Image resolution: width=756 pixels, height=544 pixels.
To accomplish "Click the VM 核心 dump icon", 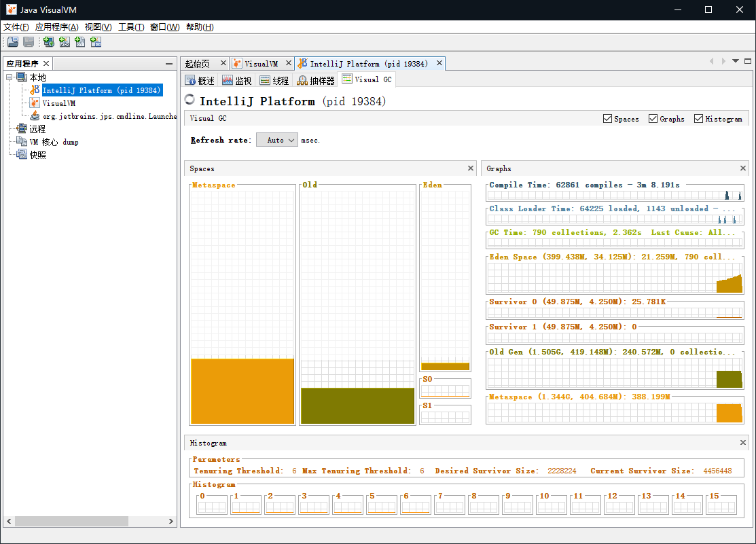I will pyautogui.click(x=22, y=141).
